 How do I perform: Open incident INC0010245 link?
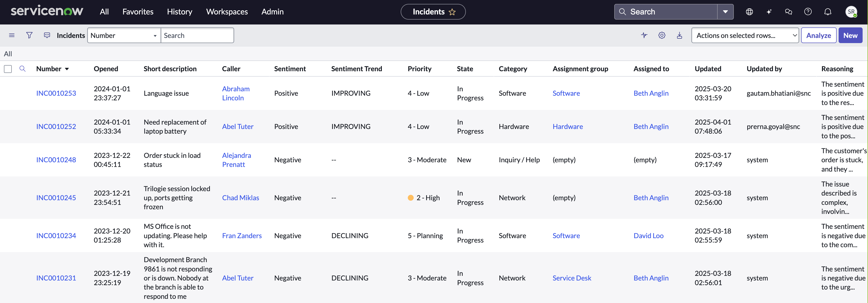click(56, 198)
